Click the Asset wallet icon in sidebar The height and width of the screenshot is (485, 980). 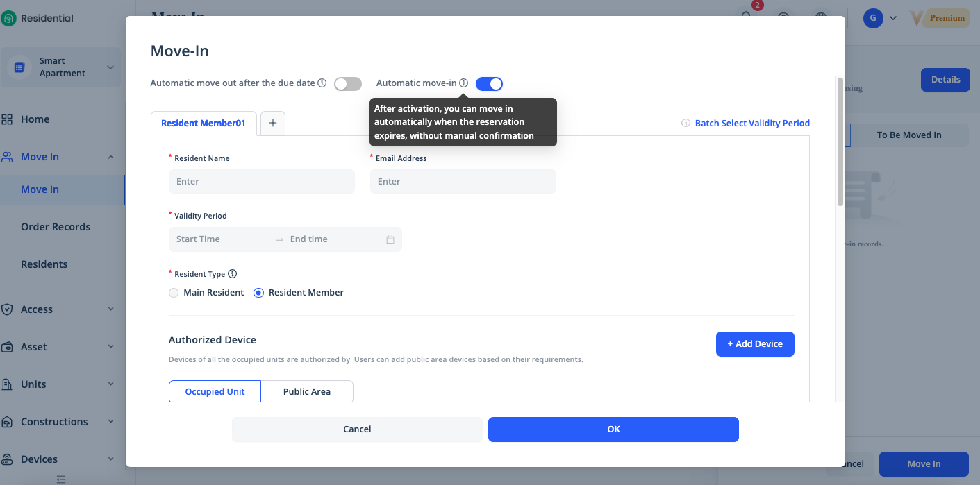click(8, 347)
